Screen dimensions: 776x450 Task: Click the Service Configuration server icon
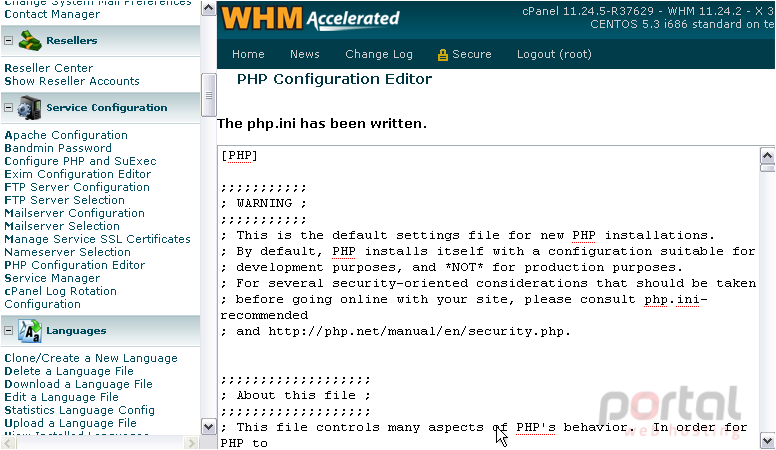pos(29,107)
